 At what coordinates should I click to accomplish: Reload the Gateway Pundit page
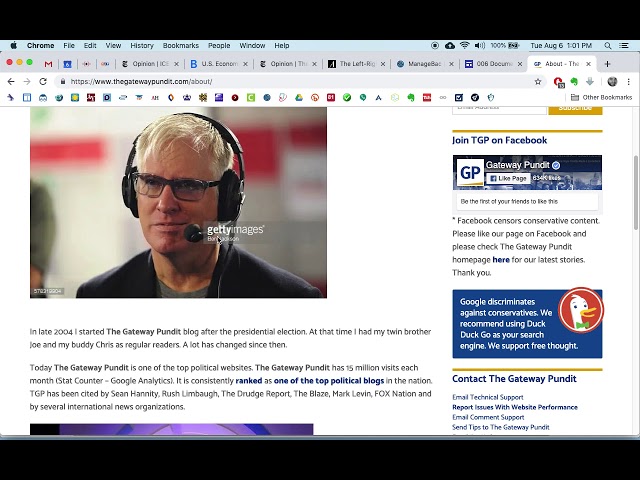coord(43,82)
